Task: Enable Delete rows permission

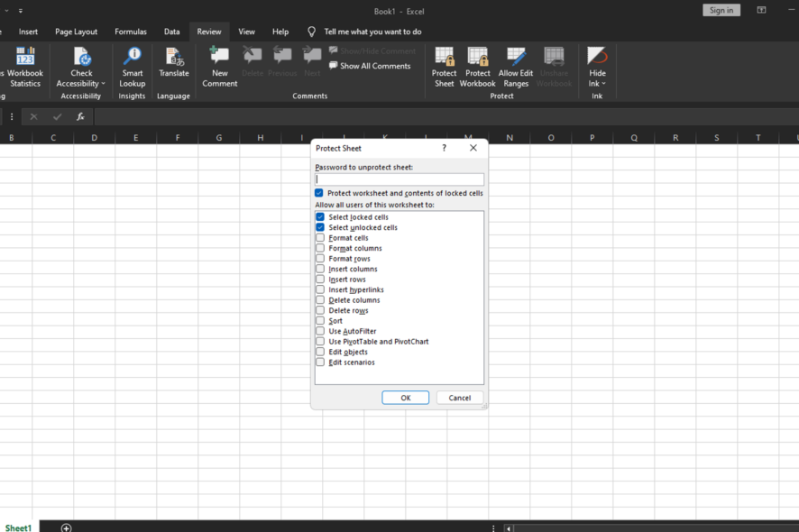Action: click(320, 310)
